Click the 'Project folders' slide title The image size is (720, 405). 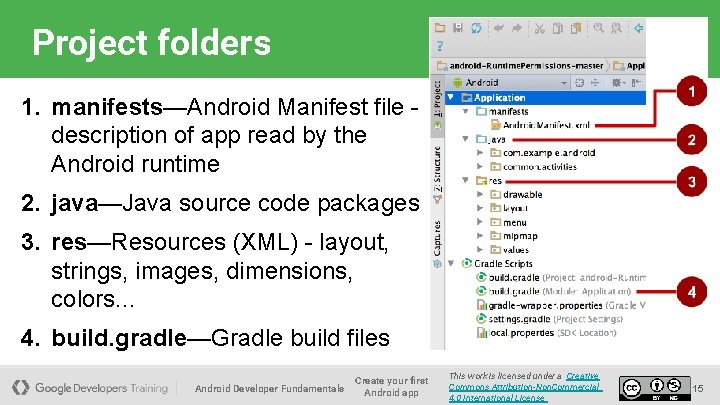click(x=152, y=43)
